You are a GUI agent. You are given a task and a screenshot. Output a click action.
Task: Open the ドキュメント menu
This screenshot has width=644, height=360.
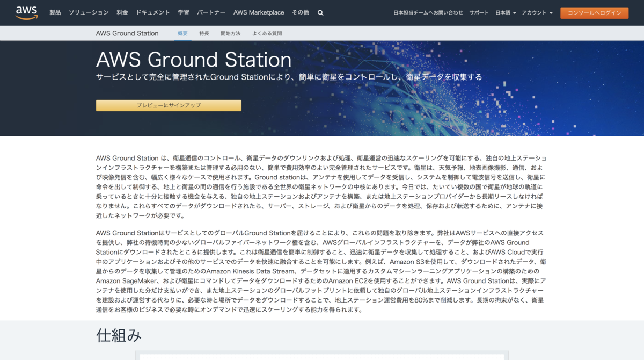(153, 12)
